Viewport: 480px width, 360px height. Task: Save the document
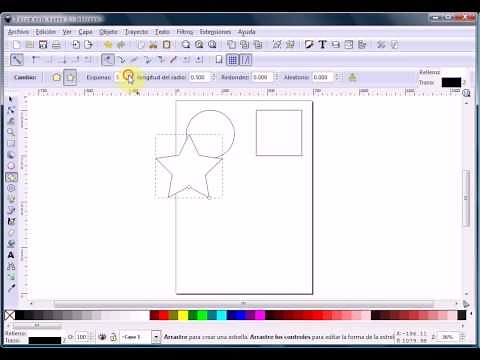(43, 44)
